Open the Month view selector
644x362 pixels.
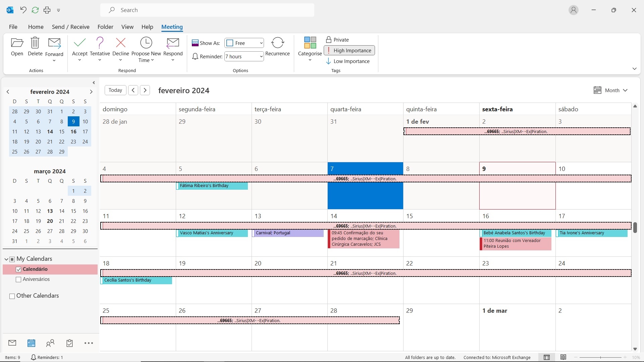[x=611, y=90]
